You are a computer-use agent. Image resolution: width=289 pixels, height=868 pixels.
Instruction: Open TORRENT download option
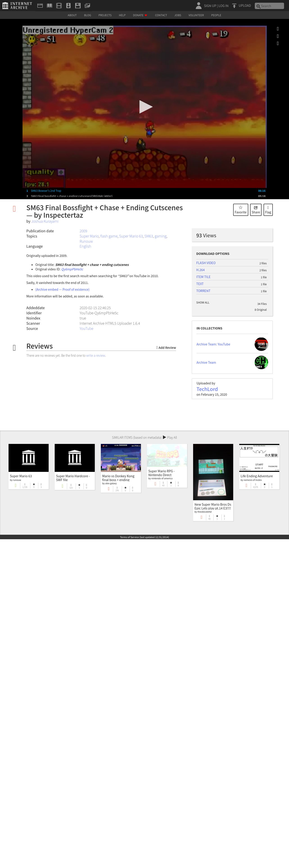[203, 291]
